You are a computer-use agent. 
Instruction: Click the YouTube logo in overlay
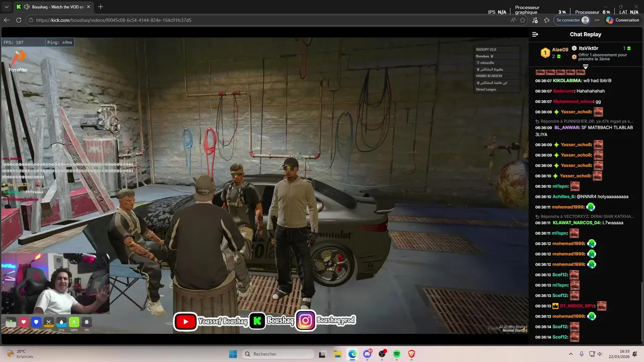pos(186,321)
